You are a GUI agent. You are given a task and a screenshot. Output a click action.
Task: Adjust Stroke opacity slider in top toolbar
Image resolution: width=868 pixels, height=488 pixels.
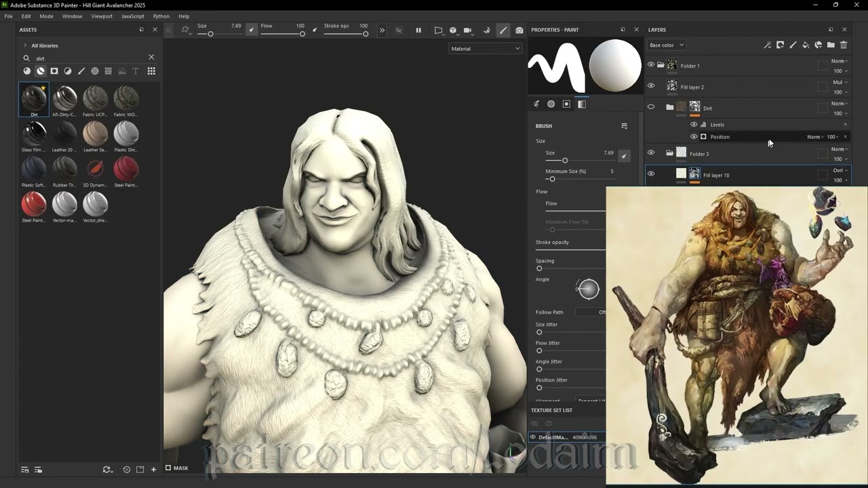point(347,33)
